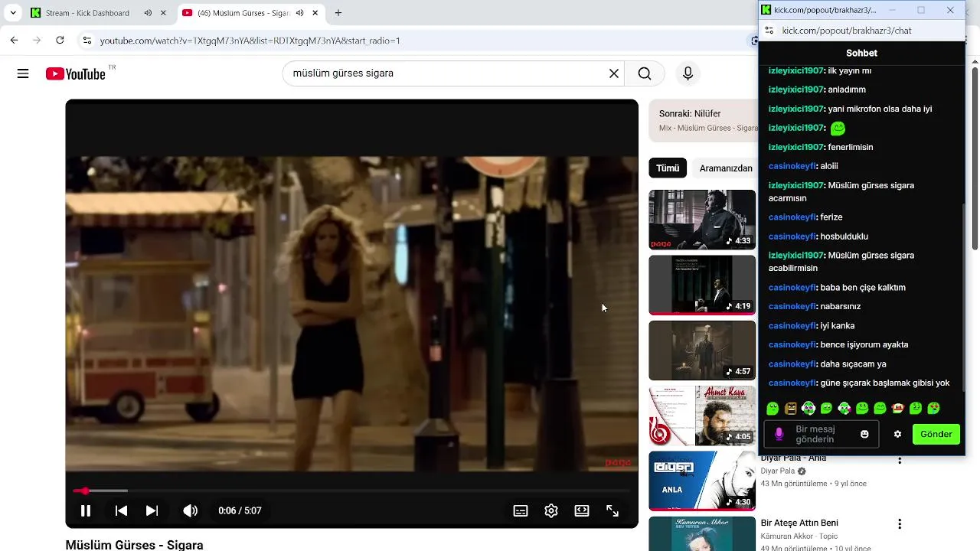This screenshot has width=980, height=551.
Task: Click username izleyixici1907 on fenerlimisin message
Action: (x=795, y=147)
